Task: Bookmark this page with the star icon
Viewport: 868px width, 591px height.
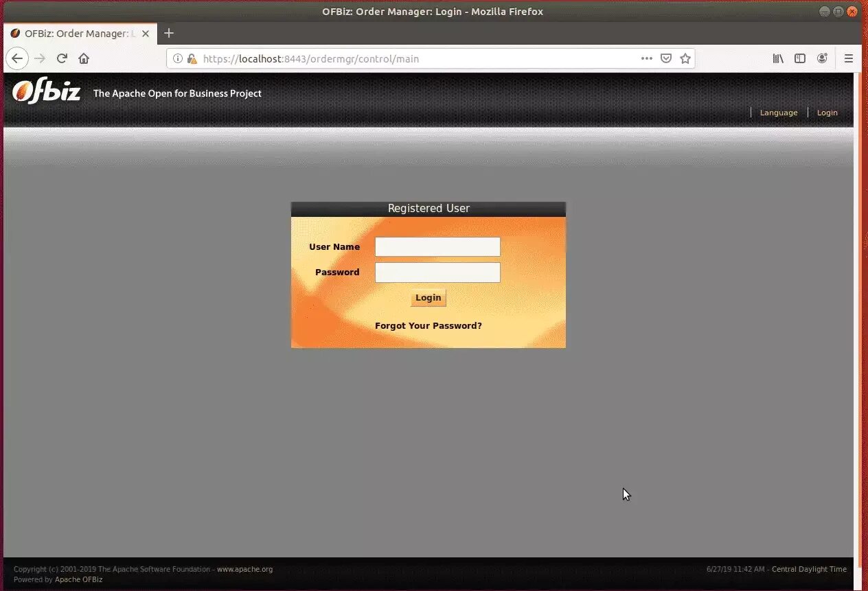Action: [685, 58]
